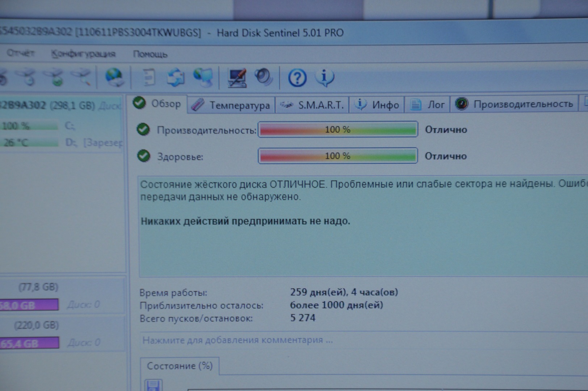Click the (77,8 GB) partition label
Screen dimensions: 588x391
(38, 287)
